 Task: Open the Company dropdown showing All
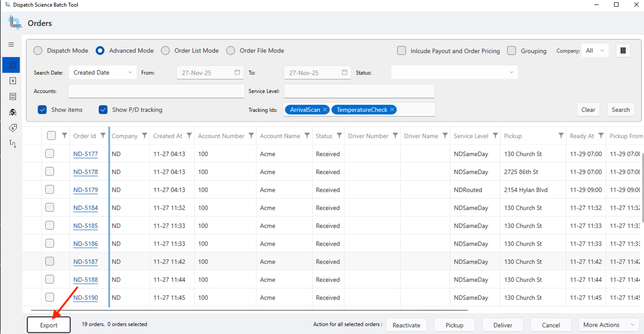click(x=595, y=50)
